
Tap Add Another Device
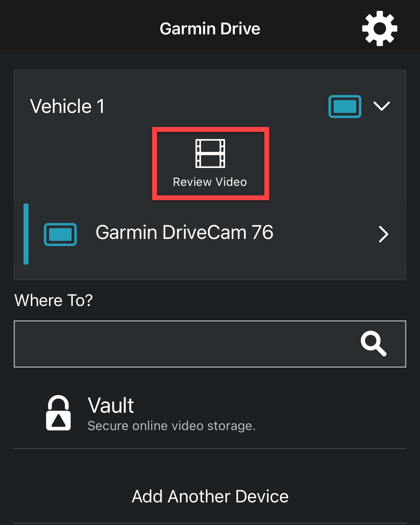[x=210, y=496]
